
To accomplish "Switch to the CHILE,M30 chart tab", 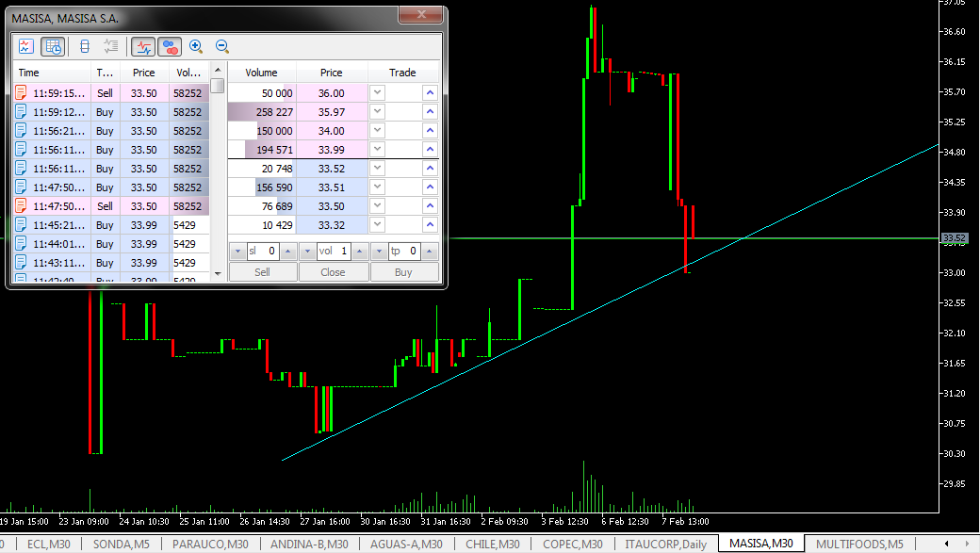I will coord(493,545).
